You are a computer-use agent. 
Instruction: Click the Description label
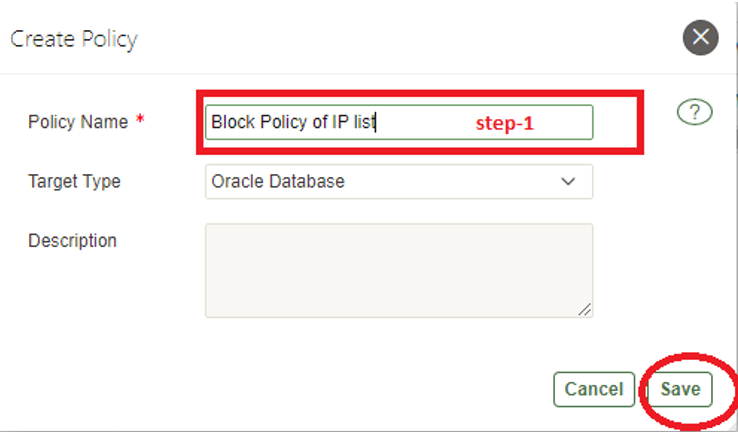tap(72, 241)
